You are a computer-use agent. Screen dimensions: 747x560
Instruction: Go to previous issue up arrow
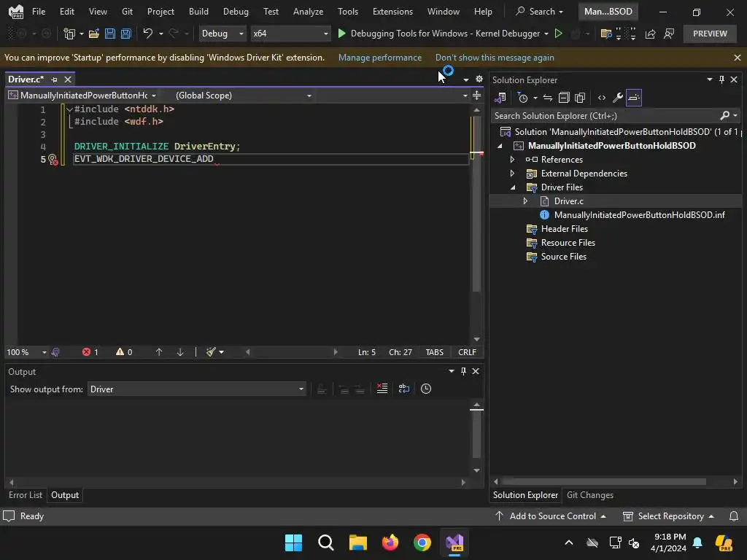click(x=159, y=352)
